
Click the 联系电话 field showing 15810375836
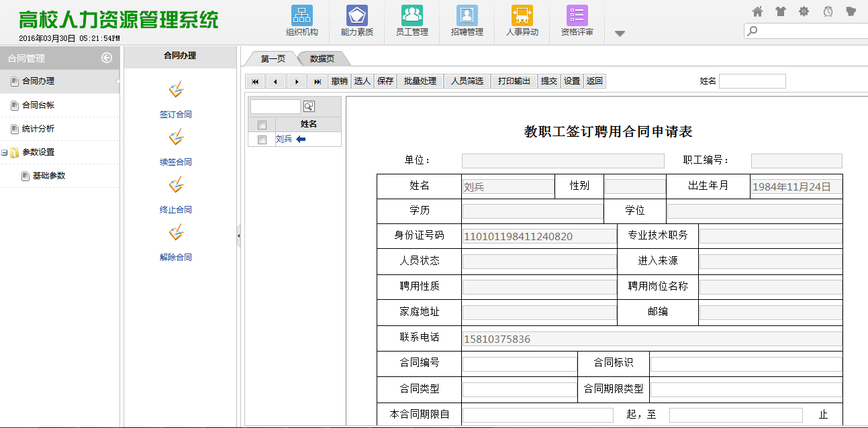click(652, 339)
